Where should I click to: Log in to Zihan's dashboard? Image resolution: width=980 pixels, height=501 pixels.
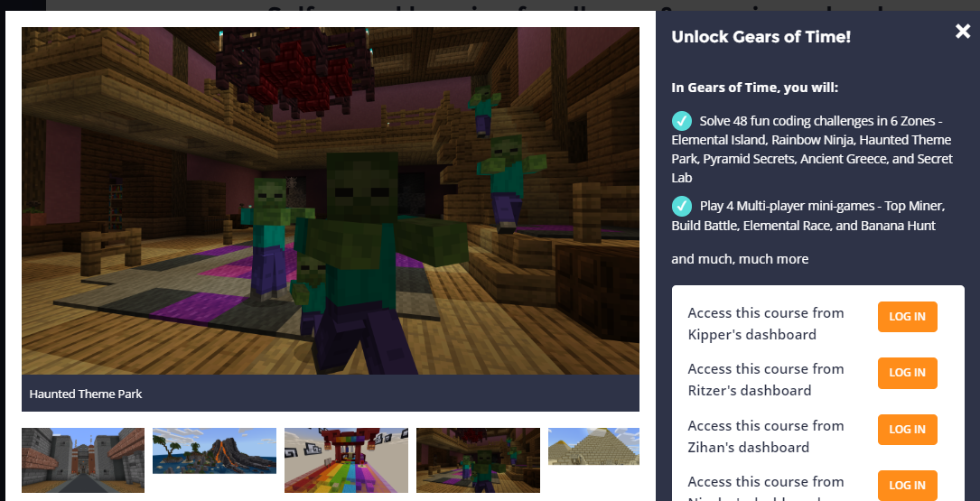pyautogui.click(x=907, y=430)
